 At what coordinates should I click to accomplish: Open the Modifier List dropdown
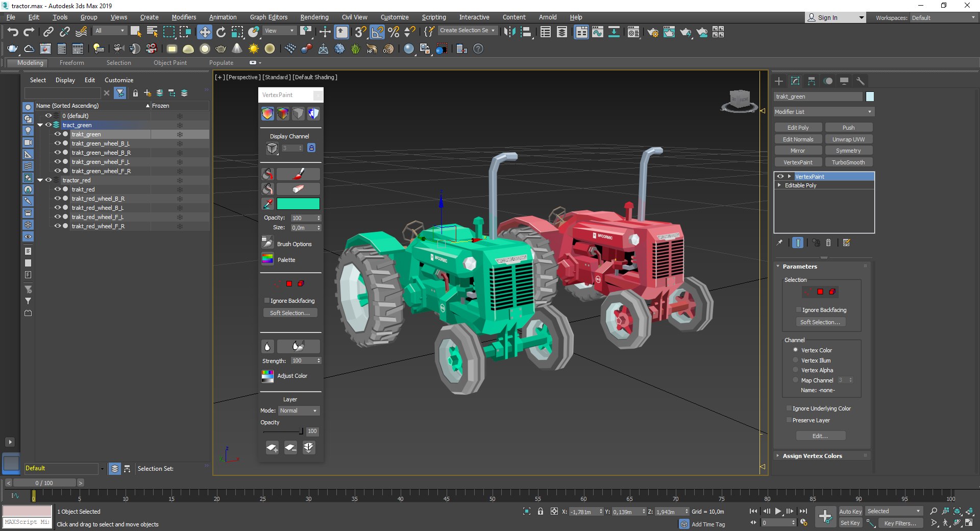823,112
